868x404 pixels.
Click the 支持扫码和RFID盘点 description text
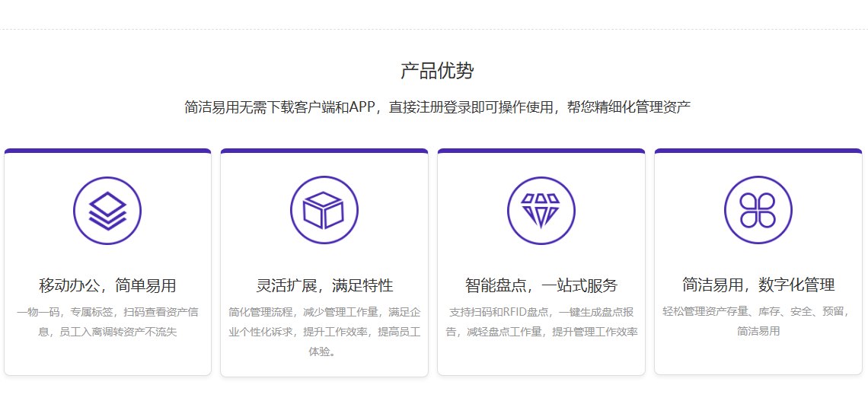point(541,322)
